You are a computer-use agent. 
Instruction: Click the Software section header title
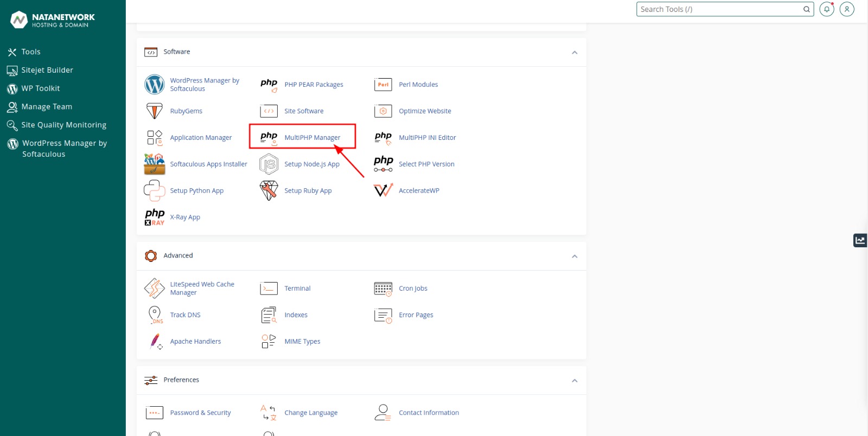[177, 52]
